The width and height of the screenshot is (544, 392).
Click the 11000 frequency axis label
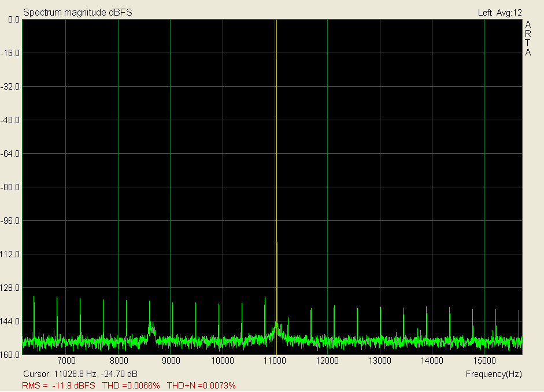[x=275, y=361]
